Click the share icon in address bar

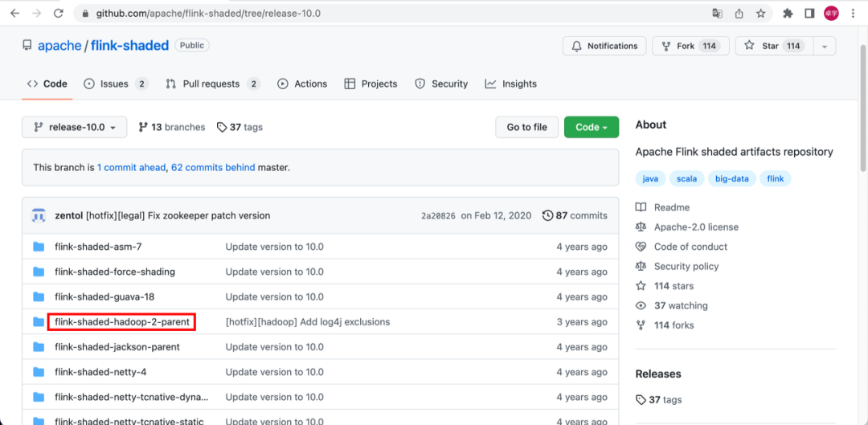point(739,14)
